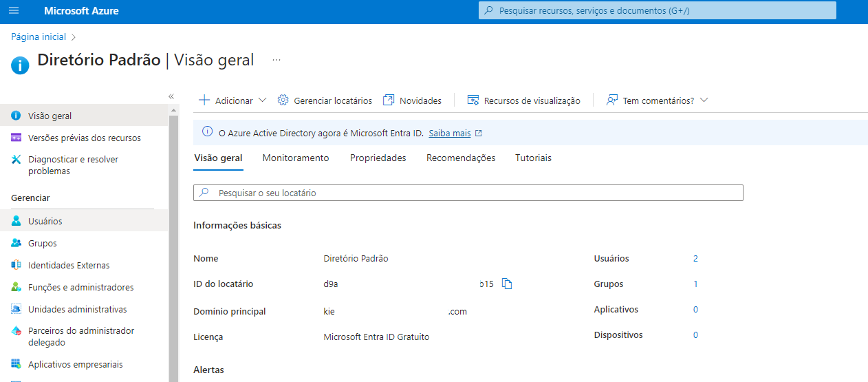
Task: Open Grupos in the sidebar
Action: [x=84, y=243]
